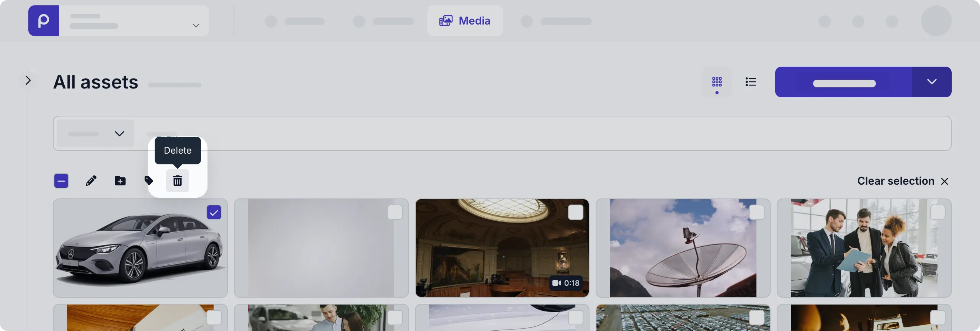The image size is (980, 331).
Task: Expand the sidebar with chevron arrow
Action: pos(28,80)
